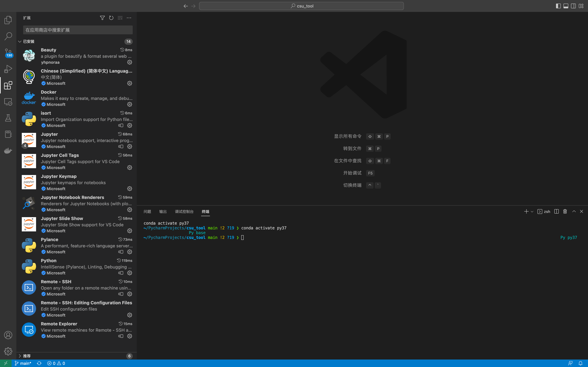Open Run and Debug view
This screenshot has width=588, height=367.
8,69
